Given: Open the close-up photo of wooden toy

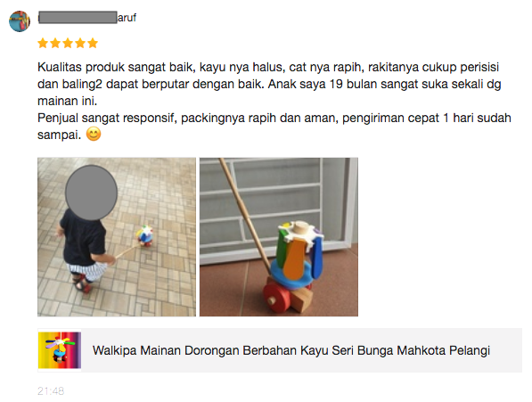Looking at the screenshot, I should pyautogui.click(x=279, y=237).
